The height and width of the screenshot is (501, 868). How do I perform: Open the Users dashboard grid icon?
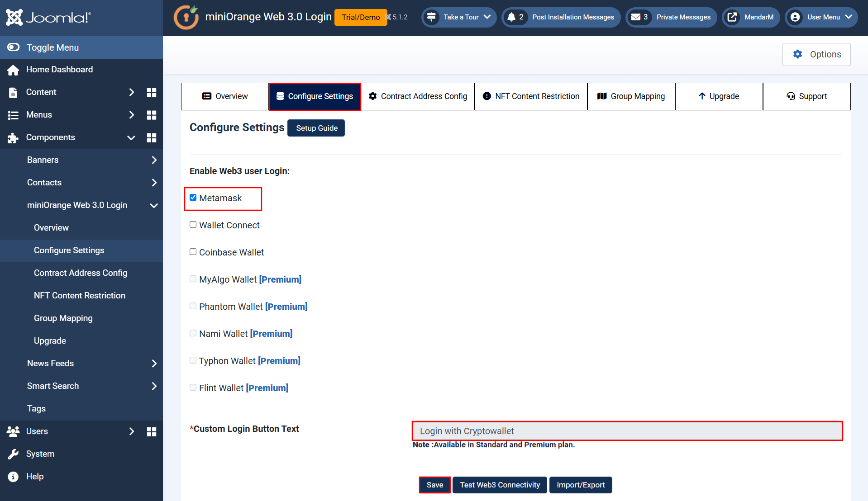(152, 431)
